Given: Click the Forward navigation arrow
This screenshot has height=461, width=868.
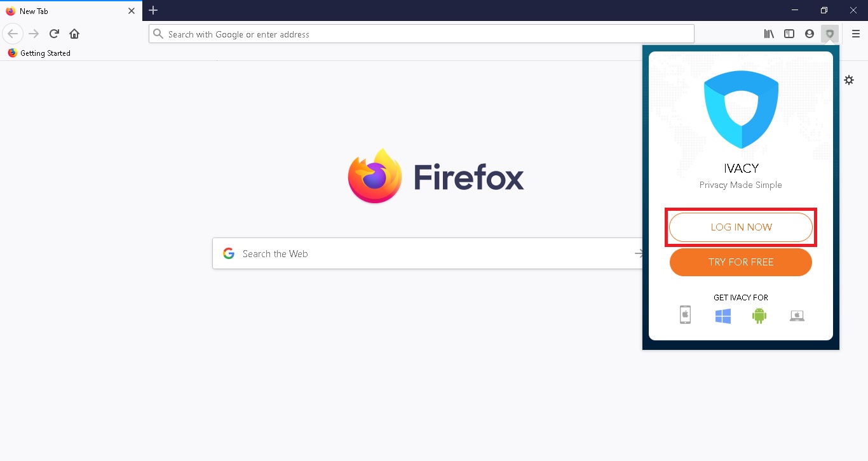Looking at the screenshot, I should tap(34, 34).
